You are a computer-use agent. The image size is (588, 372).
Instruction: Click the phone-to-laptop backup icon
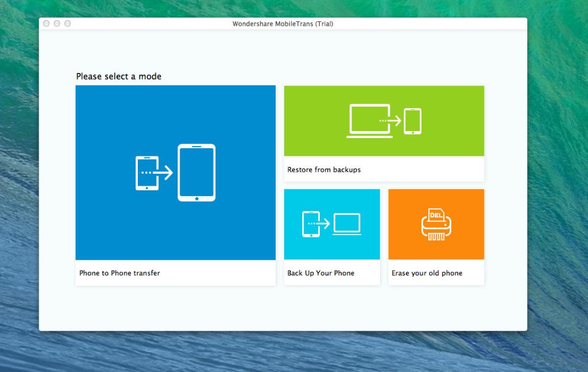pyautogui.click(x=331, y=223)
